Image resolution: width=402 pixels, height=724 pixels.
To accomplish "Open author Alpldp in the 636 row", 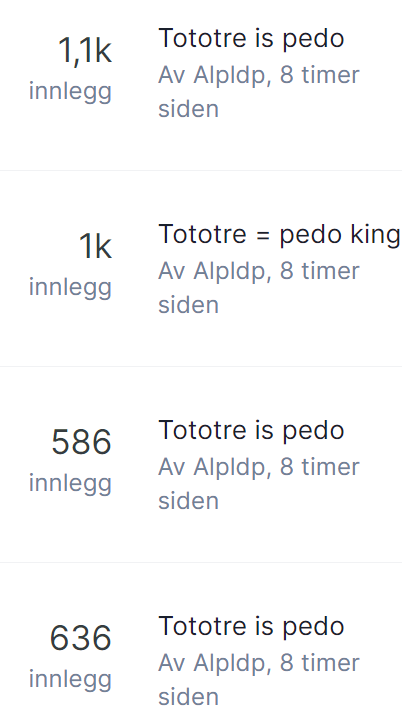I will [x=229, y=663].
